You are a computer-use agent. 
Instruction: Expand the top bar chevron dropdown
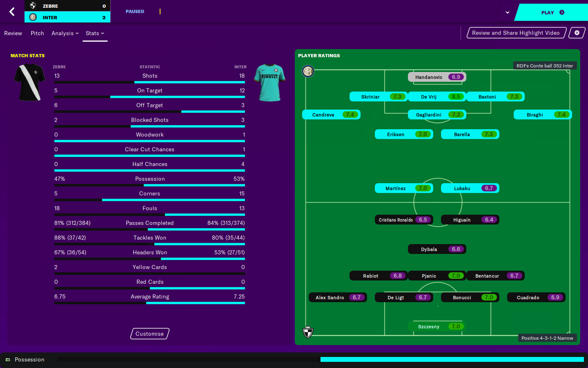coord(508,12)
